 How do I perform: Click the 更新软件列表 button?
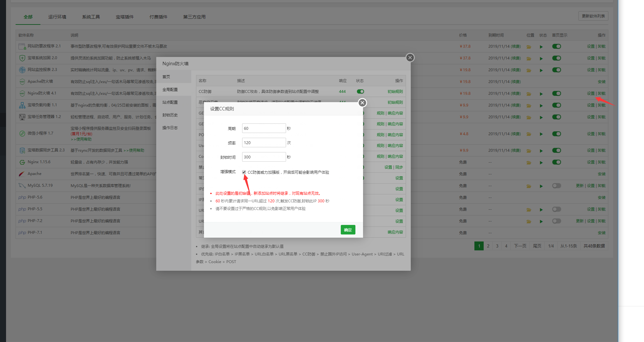click(593, 16)
